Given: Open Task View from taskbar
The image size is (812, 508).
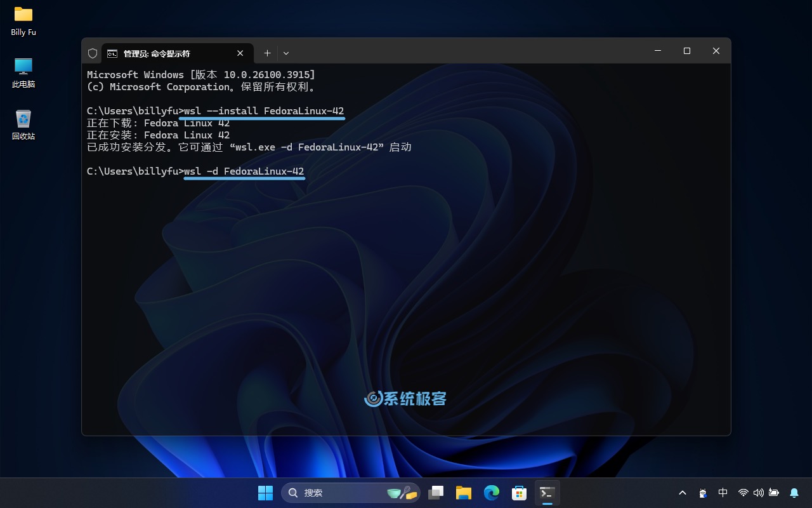Looking at the screenshot, I should point(436,493).
